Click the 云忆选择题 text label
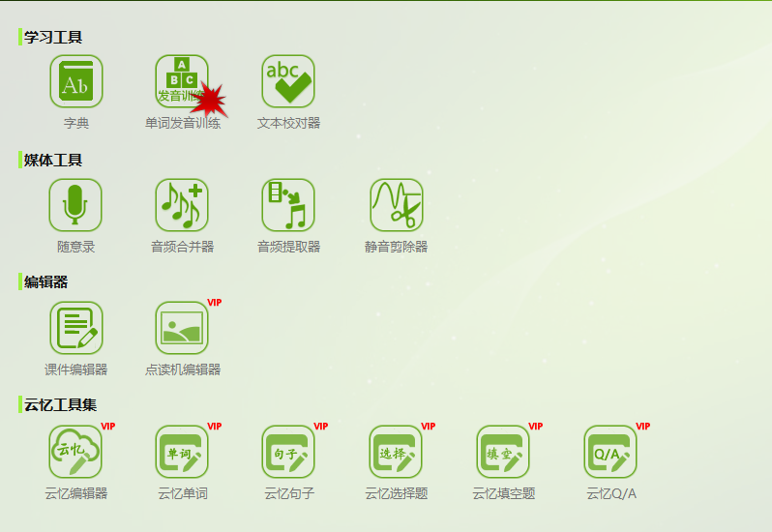This screenshot has height=532, width=772. point(397,493)
